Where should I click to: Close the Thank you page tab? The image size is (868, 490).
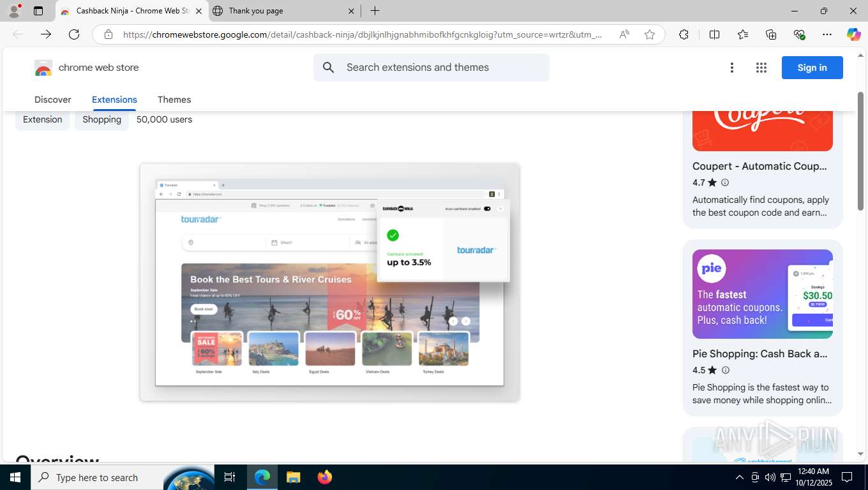(352, 11)
